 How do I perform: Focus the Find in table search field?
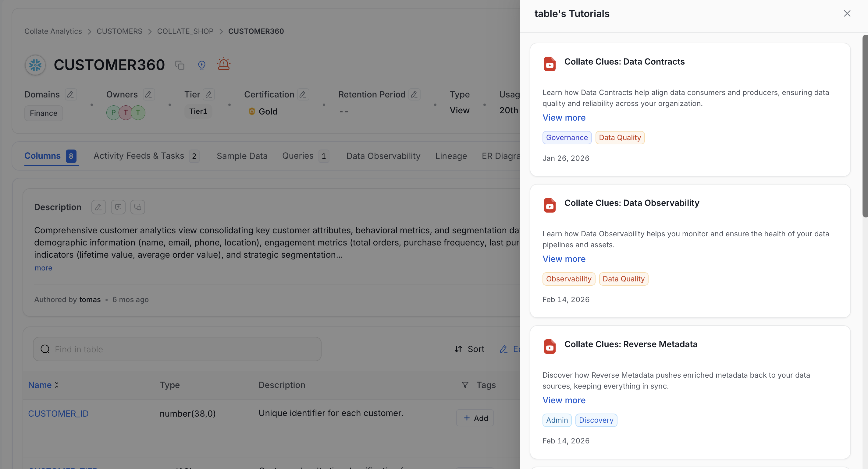[177, 349]
